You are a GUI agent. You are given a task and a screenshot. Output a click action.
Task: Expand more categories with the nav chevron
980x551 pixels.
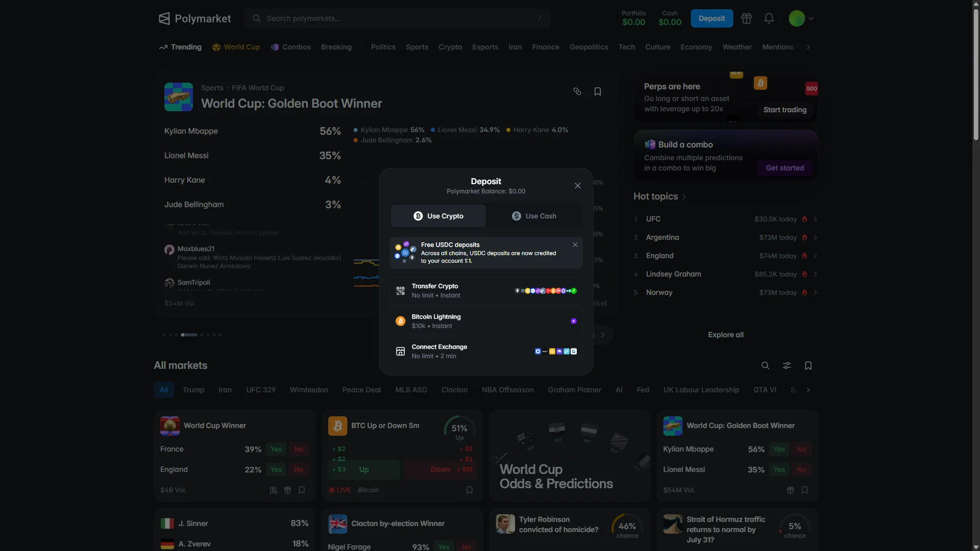808,47
